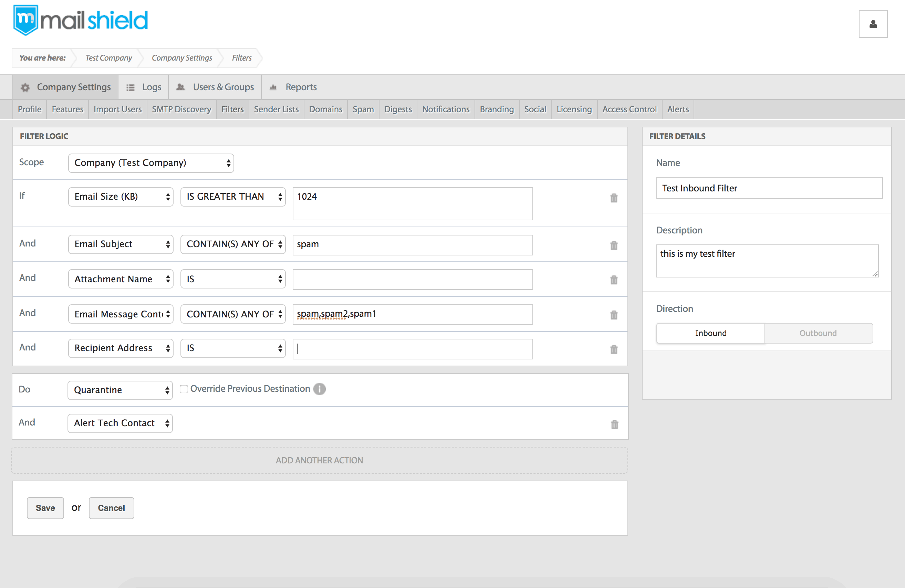Delete the Email Message Content condition row
The height and width of the screenshot is (588, 905).
pos(614,315)
